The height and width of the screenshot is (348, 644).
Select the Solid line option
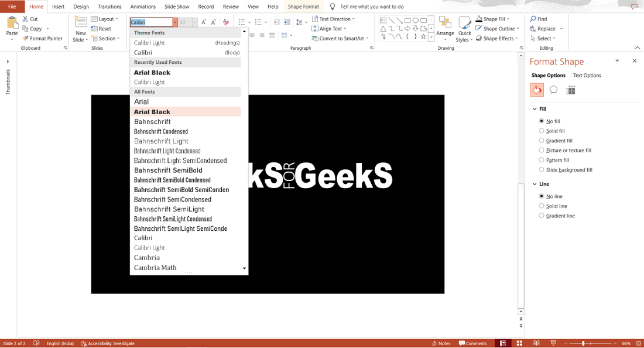pyautogui.click(x=542, y=206)
